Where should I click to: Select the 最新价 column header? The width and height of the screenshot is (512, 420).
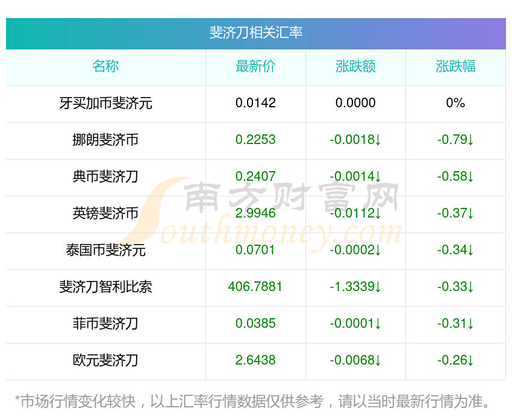255,67
